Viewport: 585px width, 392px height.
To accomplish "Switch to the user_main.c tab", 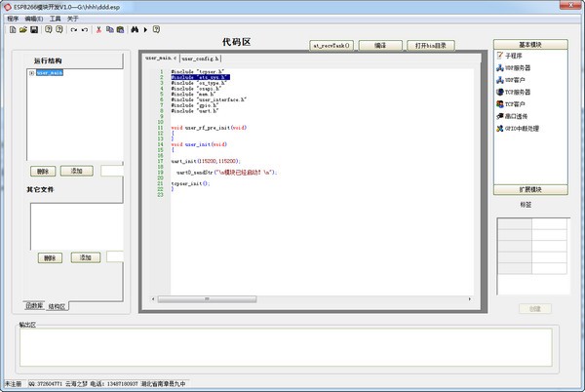I will [x=161, y=58].
